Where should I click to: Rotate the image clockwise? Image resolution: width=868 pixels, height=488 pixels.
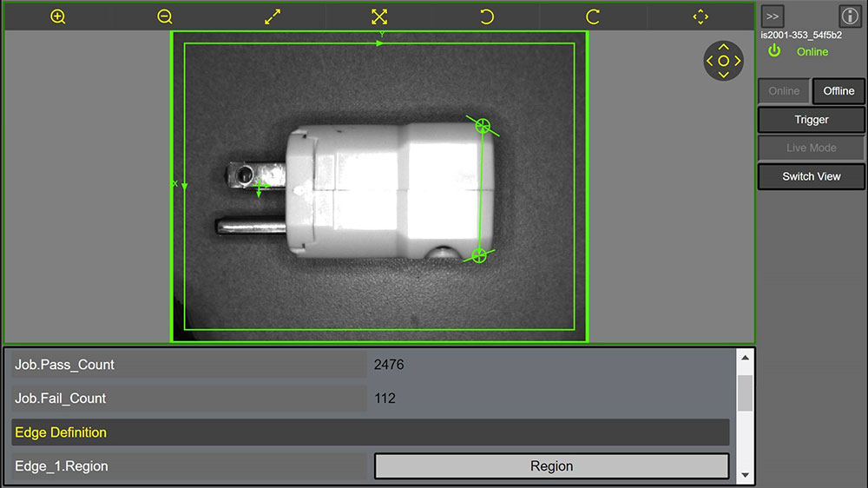point(593,16)
